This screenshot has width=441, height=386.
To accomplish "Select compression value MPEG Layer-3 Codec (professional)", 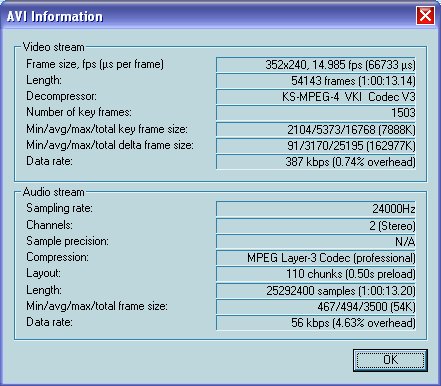I will coord(316,258).
